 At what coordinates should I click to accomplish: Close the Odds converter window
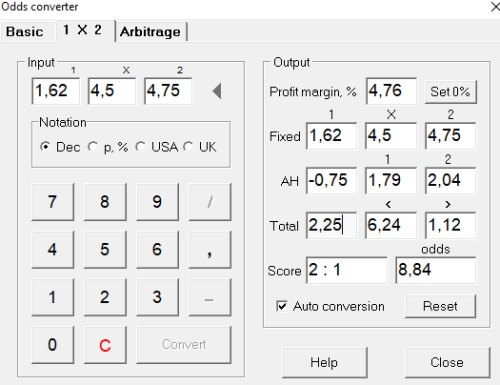[x=495, y=7]
